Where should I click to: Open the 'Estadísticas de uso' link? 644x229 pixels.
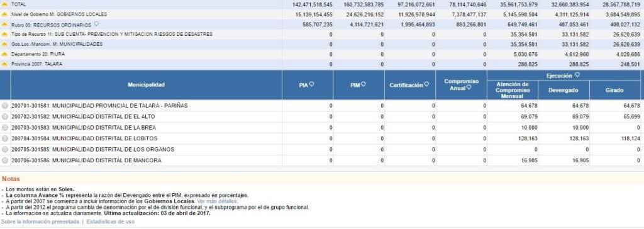pos(111,221)
